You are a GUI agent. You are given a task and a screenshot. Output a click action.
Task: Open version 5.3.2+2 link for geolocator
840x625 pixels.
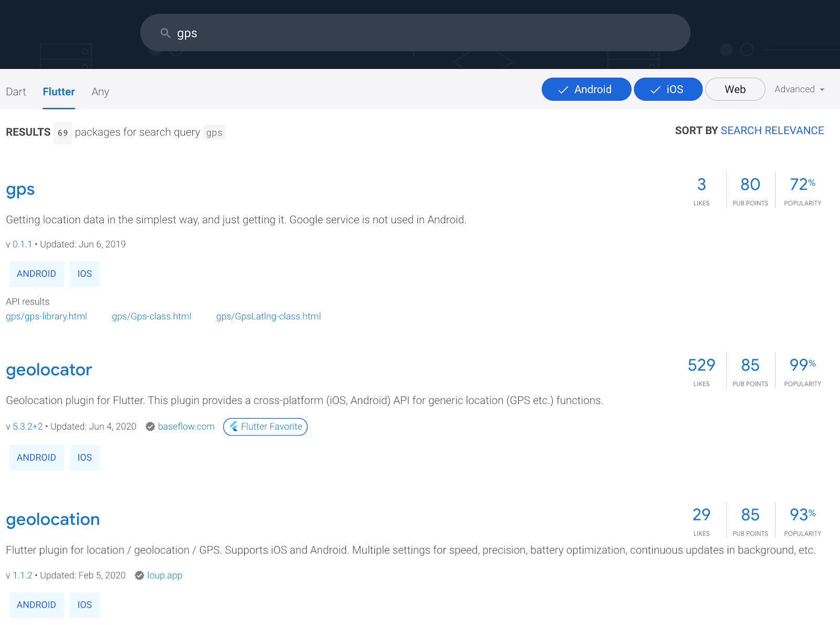click(x=28, y=426)
